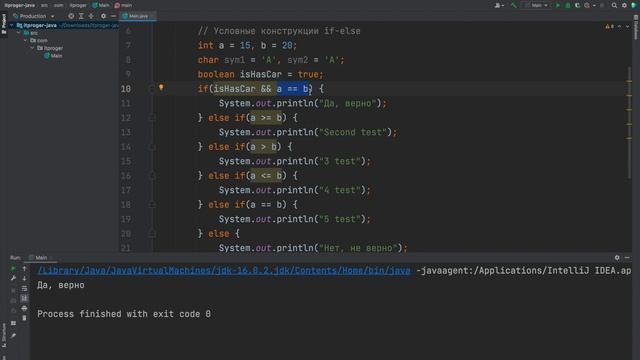The width and height of the screenshot is (640, 360).
Task: Collapse the com package node
Action: click(x=26, y=40)
